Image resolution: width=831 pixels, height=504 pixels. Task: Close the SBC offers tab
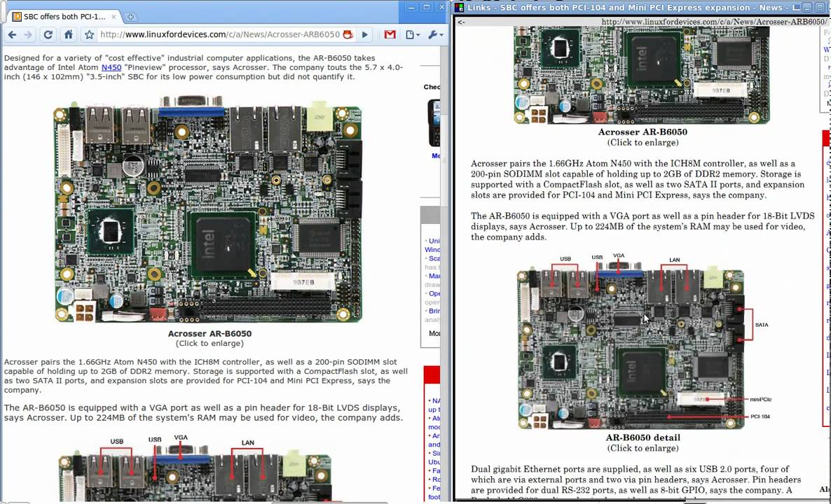(114, 16)
